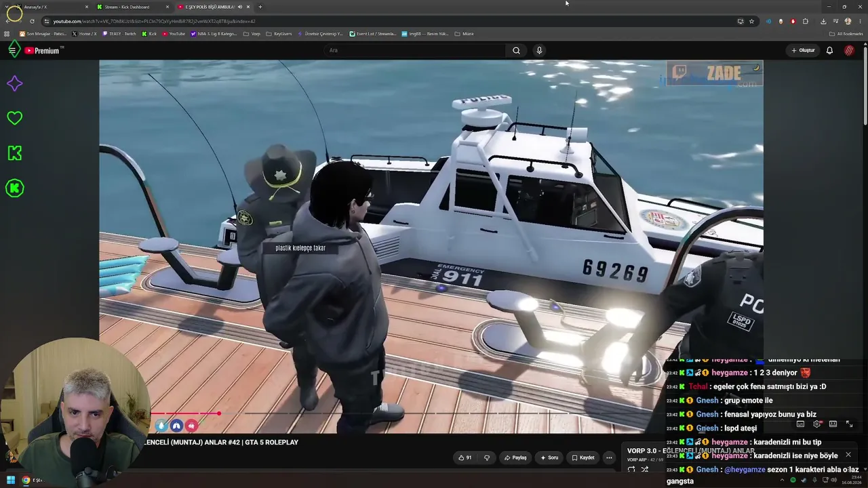Start voice search with the microphone
The height and width of the screenshot is (488, 868).
click(539, 50)
